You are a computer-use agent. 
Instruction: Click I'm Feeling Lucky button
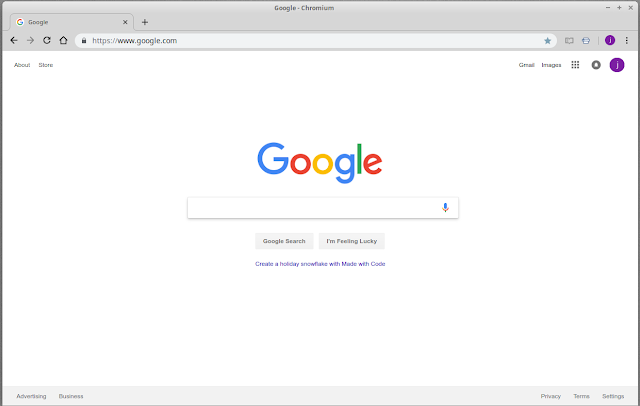point(351,241)
